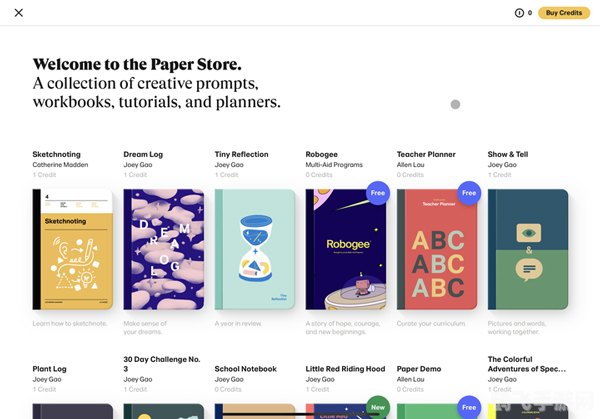Open The Colorful Adventures title
Screen dimensions: 600x419
point(526,364)
